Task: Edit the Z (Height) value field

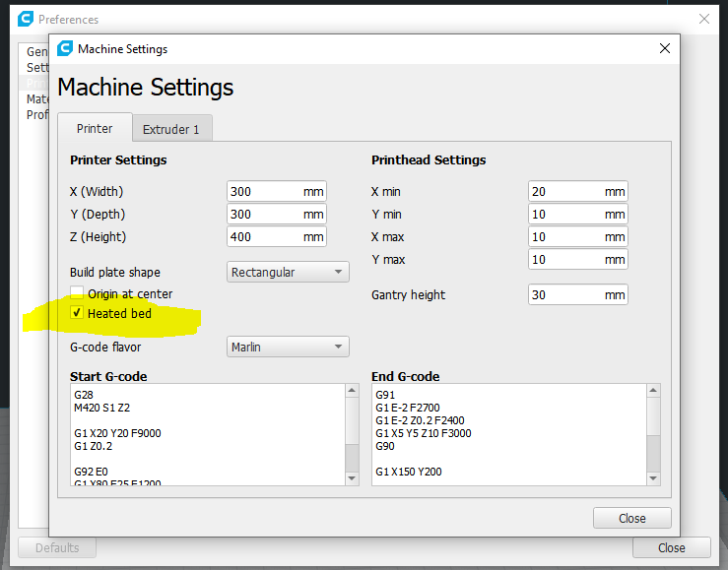Action: [277, 236]
